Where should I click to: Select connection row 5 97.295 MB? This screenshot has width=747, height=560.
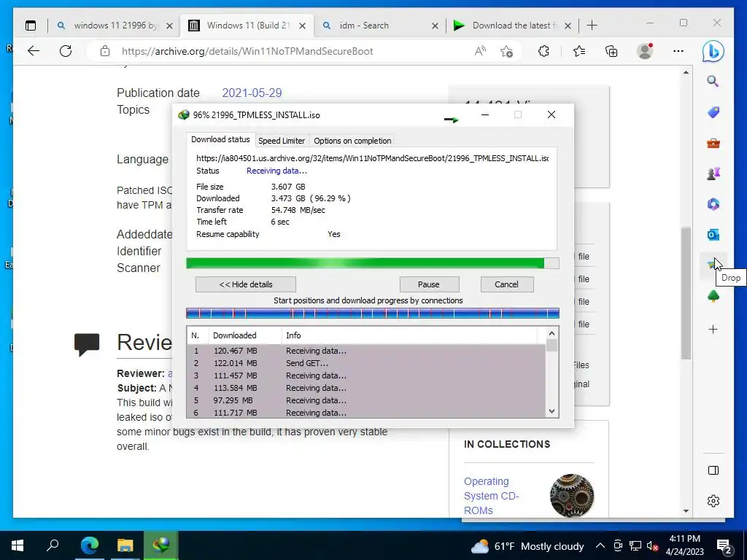click(x=366, y=400)
